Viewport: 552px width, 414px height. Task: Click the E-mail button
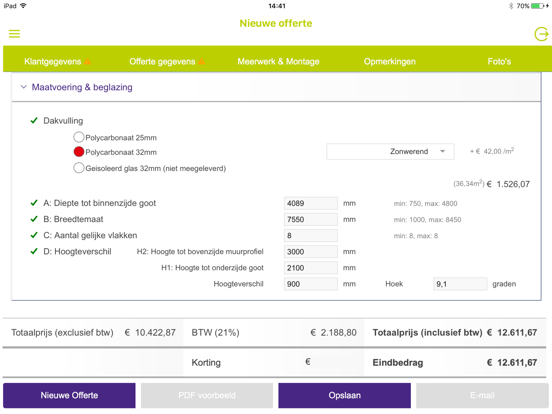point(482,395)
